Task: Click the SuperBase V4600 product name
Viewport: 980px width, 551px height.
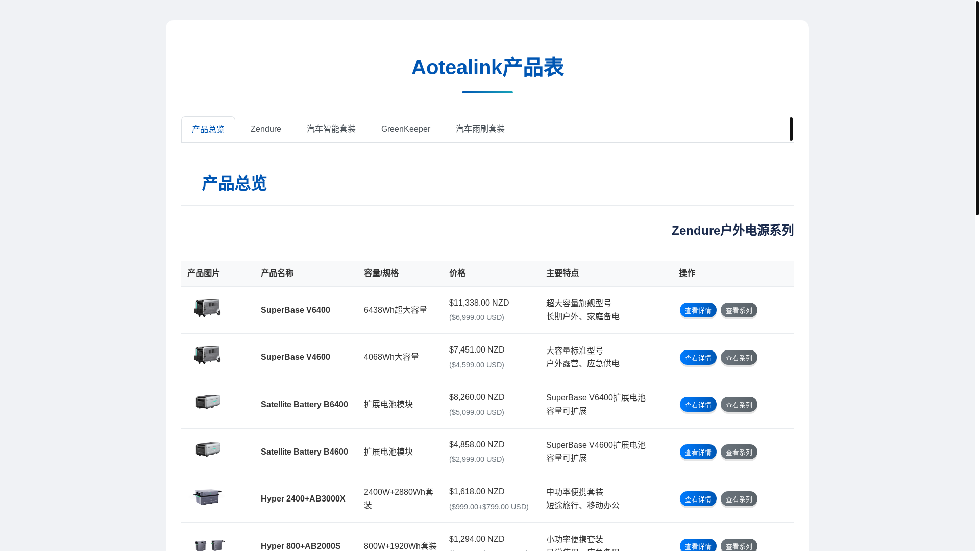Action: [x=296, y=357]
